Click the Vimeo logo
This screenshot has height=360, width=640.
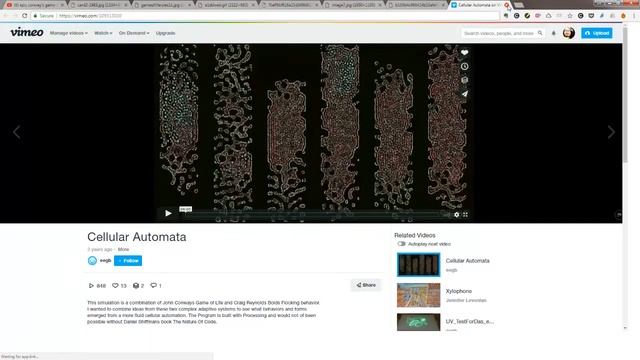(27, 32)
